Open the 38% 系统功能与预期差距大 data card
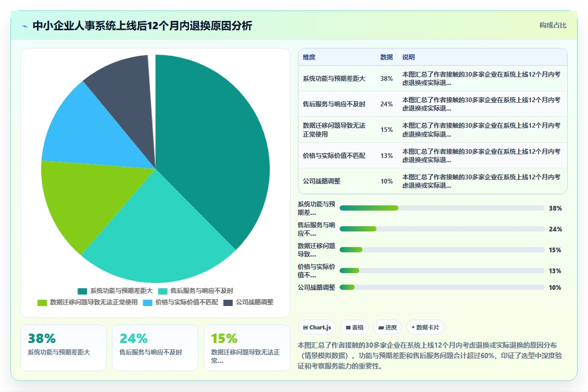This screenshot has height=392, width=588. [x=64, y=348]
